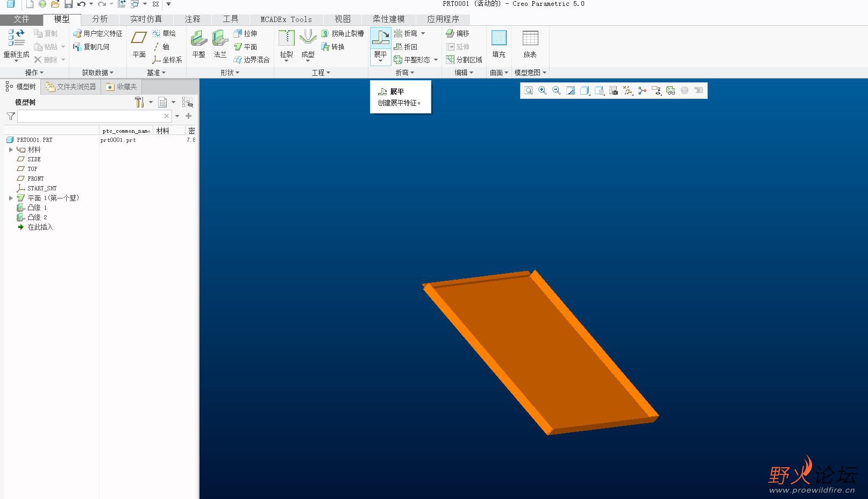The height and width of the screenshot is (499, 868).
Task: Switch to the Live Simulation (实时仿真) tab
Action: click(146, 19)
